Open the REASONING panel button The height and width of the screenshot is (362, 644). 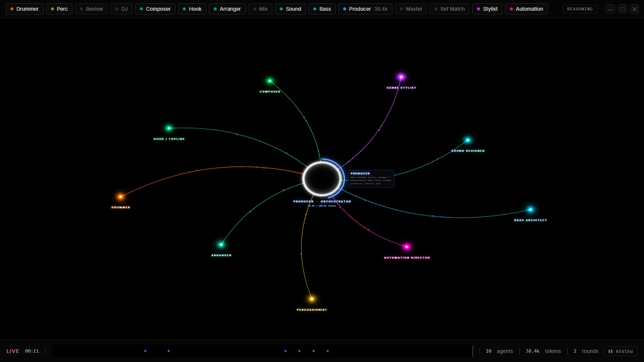click(580, 9)
